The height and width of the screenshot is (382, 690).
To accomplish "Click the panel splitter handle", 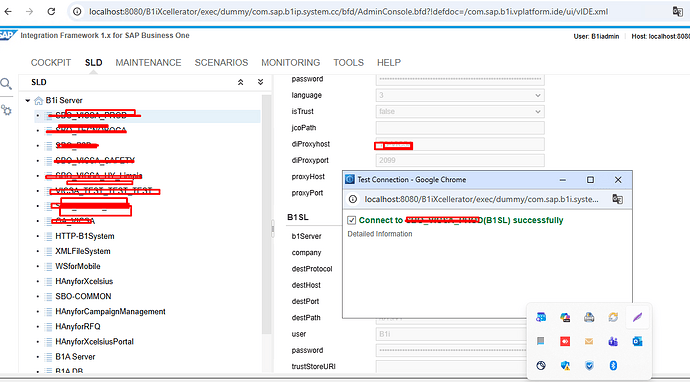I will point(273,229).
